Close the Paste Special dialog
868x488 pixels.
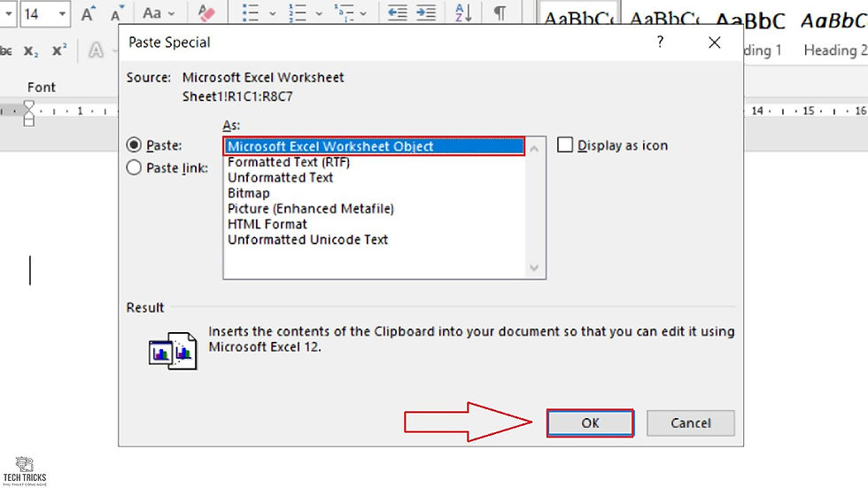pos(714,43)
